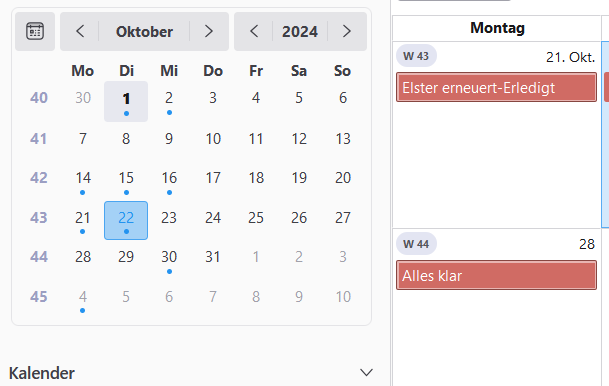Select week number 42 in mini calendar
This screenshot has width=609, height=386.
pos(38,177)
